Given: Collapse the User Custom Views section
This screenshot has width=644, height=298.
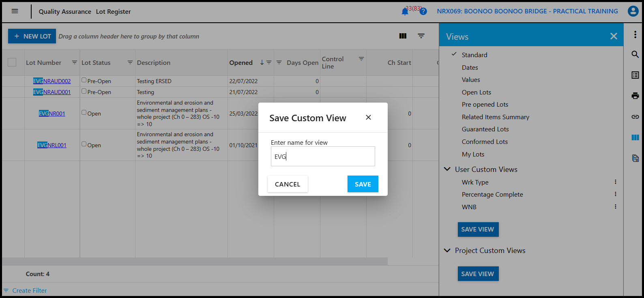Looking at the screenshot, I should 447,169.
